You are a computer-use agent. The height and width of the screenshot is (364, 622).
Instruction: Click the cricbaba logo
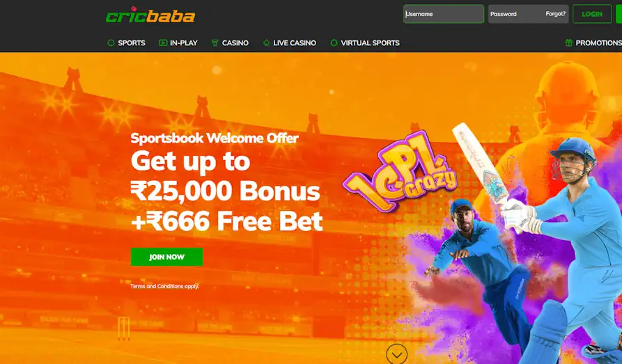point(150,15)
